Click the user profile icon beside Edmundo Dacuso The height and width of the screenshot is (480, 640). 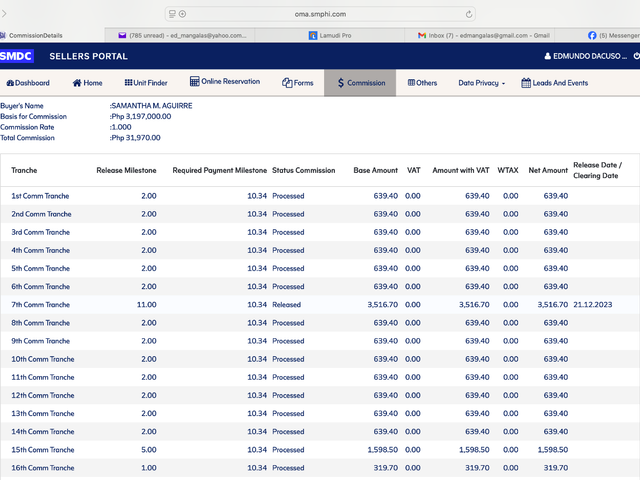coord(548,56)
